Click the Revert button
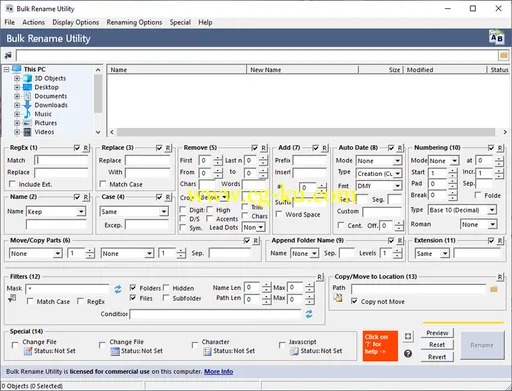 pyautogui.click(x=437, y=357)
